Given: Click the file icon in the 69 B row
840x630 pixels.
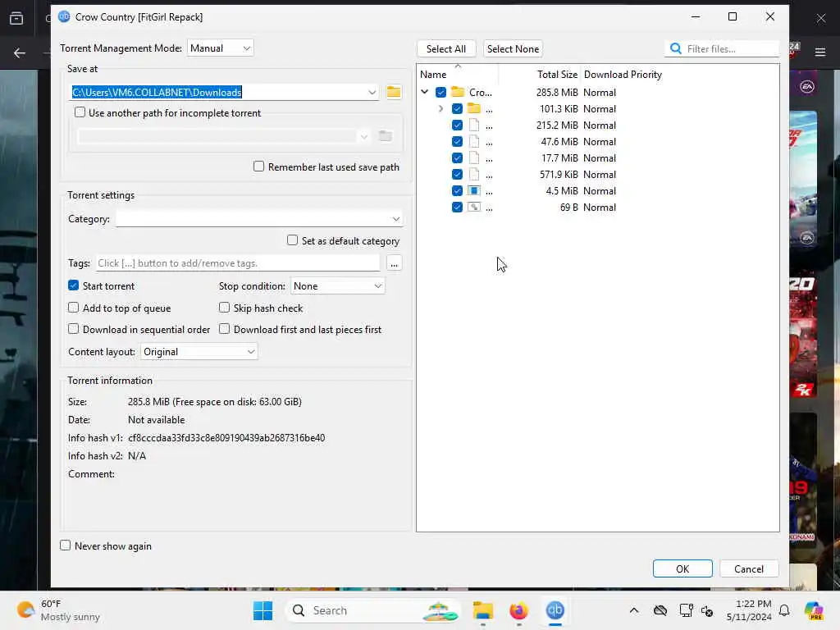Looking at the screenshot, I should tap(474, 208).
